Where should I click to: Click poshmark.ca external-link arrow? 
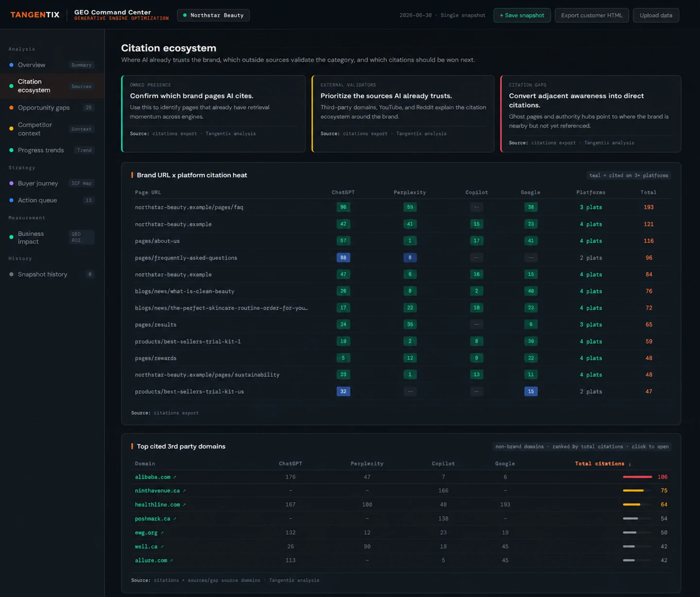click(x=175, y=519)
